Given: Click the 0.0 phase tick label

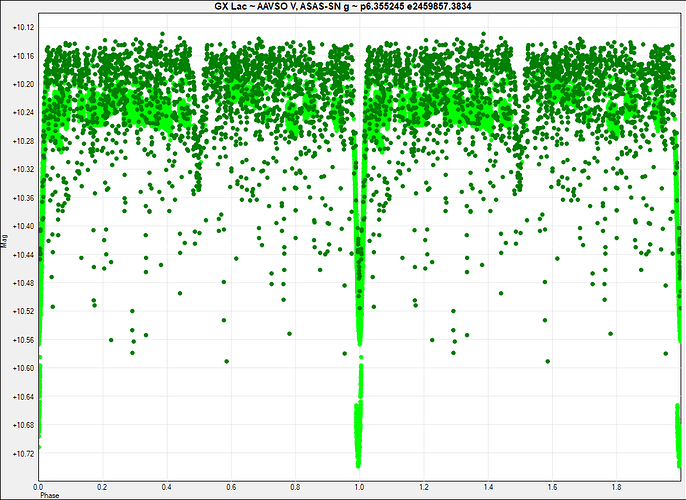Looking at the screenshot, I should [x=39, y=484].
